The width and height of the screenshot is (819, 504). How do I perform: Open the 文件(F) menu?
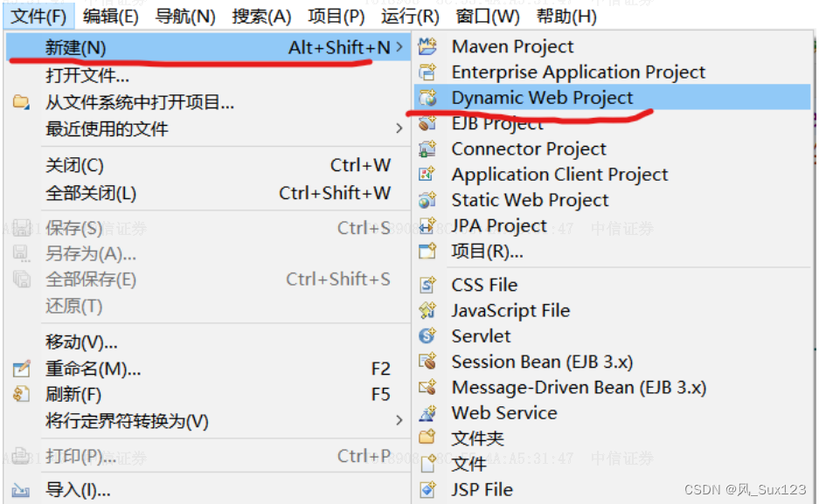coord(38,17)
